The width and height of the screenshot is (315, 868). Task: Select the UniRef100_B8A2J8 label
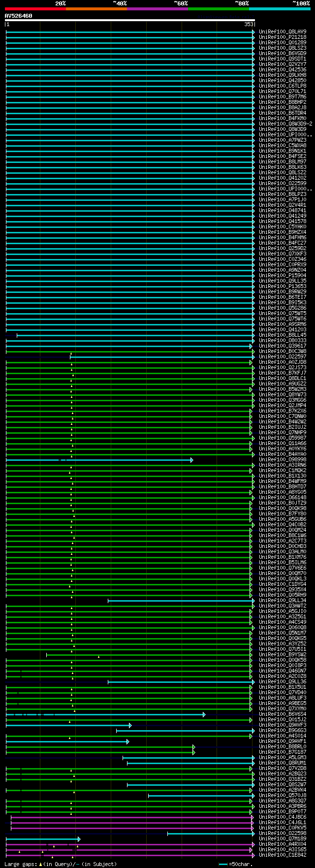pos(283,107)
